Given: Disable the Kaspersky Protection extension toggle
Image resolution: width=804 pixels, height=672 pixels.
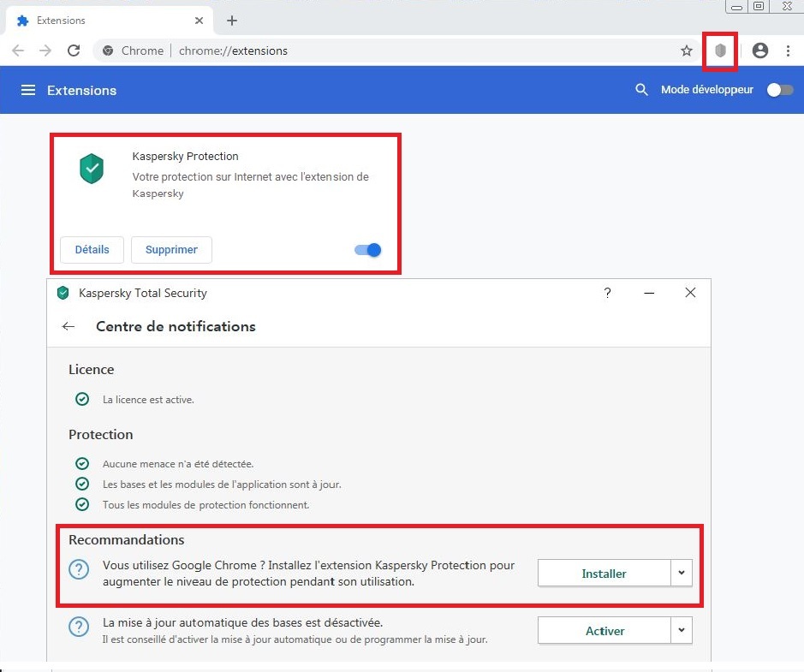Looking at the screenshot, I should [368, 250].
